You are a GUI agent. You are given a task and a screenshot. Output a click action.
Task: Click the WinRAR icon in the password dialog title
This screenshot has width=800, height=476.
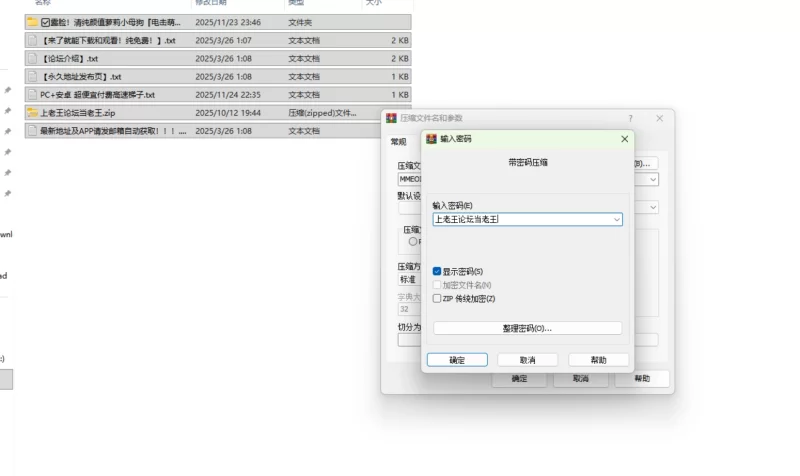[x=432, y=139]
